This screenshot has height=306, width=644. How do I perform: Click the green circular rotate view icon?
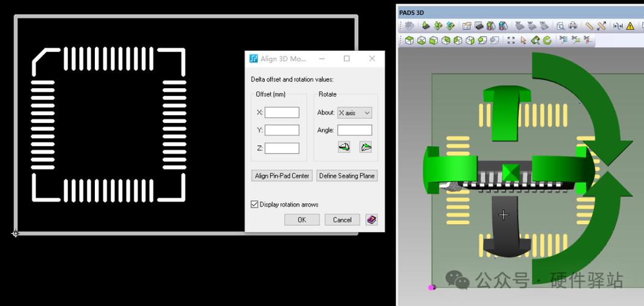[547, 40]
